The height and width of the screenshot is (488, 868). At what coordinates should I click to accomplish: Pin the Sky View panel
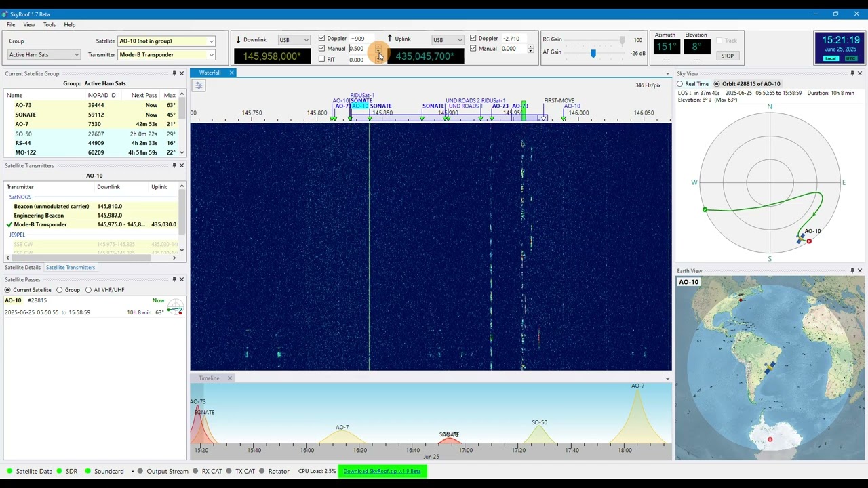(852, 73)
